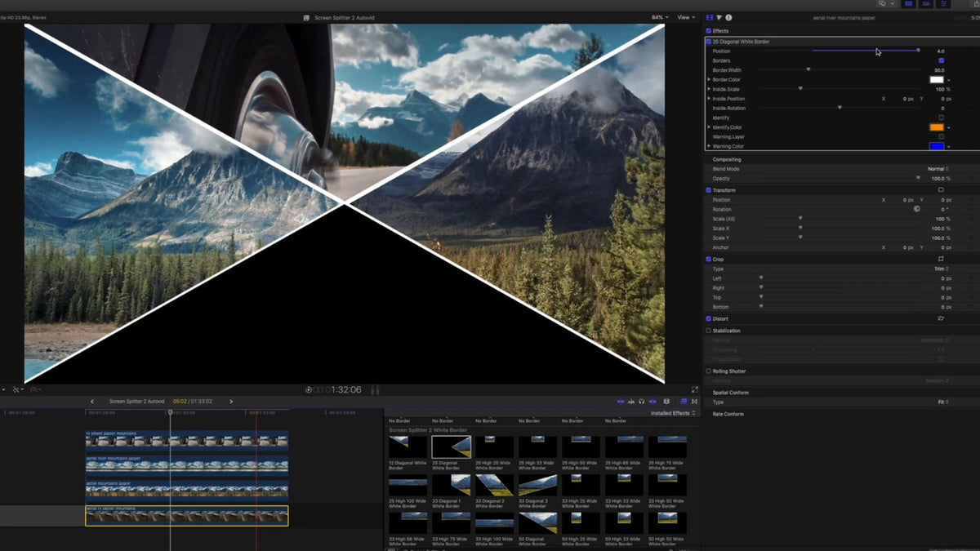
Task: Click the timecode play indicator icon
Action: (309, 390)
